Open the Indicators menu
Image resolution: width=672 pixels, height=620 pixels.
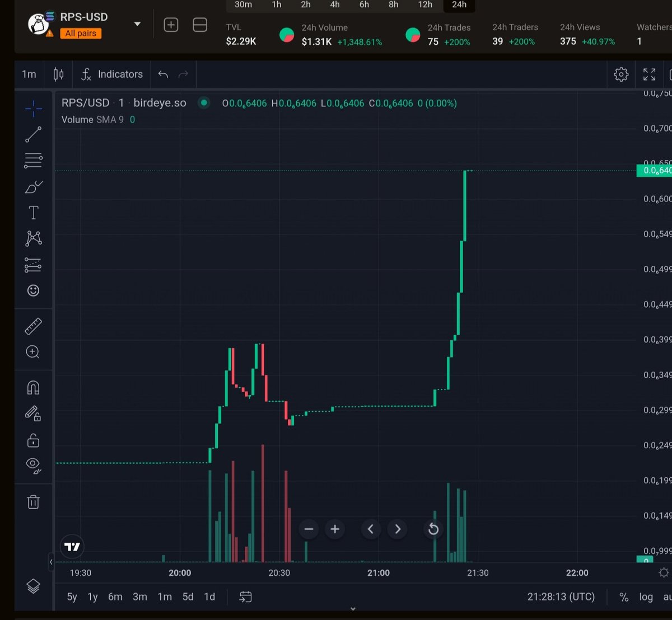pos(111,74)
